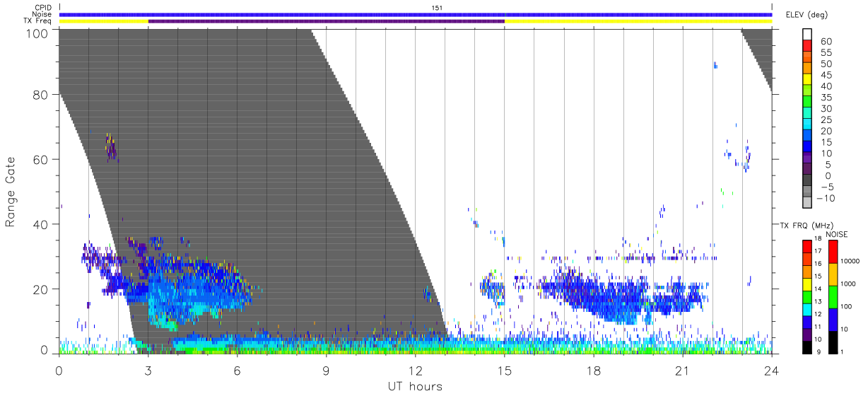Click the white top segment of ELEV colorbar

coord(807,35)
